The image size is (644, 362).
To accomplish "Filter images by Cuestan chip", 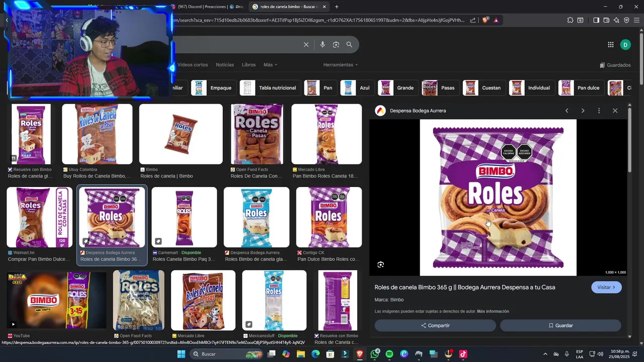I will click(484, 88).
